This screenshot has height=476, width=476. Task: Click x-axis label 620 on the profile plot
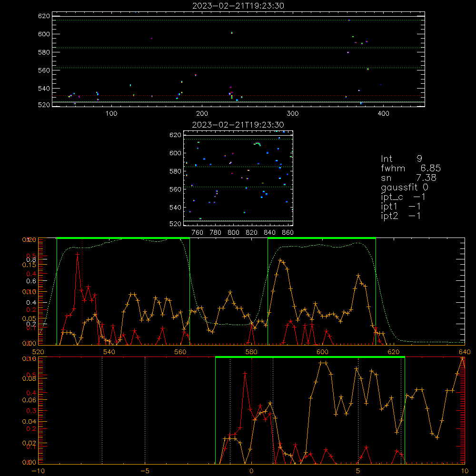[394, 352]
